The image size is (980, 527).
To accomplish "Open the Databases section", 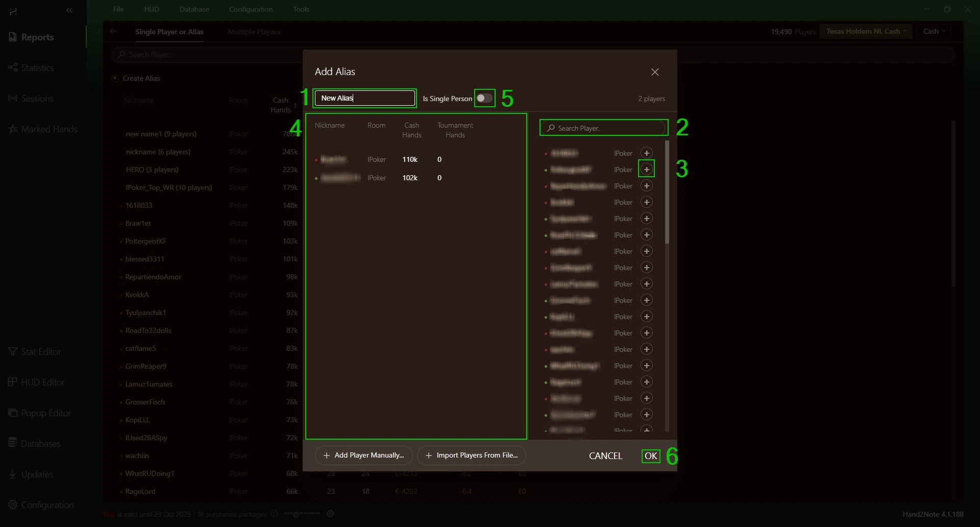I will [x=40, y=444].
